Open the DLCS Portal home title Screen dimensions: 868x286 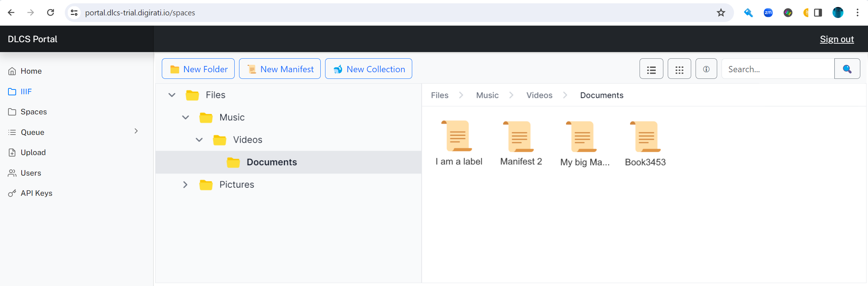(33, 39)
